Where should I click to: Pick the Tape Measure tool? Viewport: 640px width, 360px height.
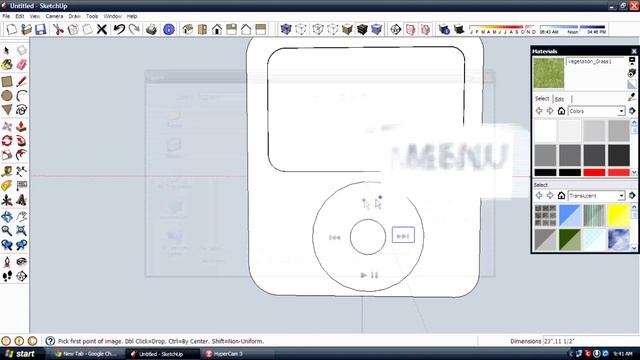click(7, 171)
